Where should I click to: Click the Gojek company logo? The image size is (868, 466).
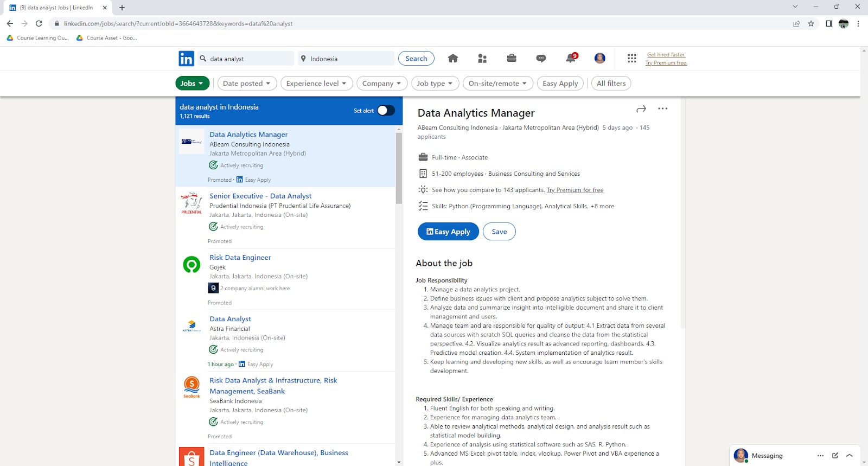[x=192, y=265]
